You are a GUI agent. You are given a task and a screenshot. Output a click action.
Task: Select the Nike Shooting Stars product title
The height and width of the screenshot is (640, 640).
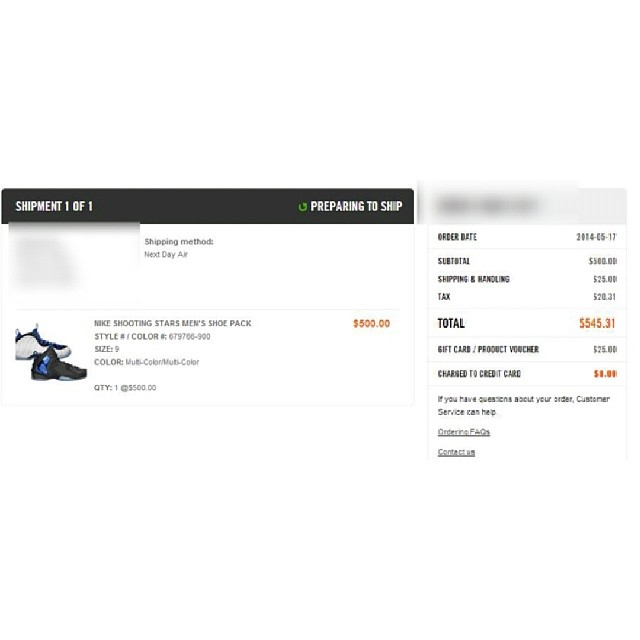tap(173, 323)
